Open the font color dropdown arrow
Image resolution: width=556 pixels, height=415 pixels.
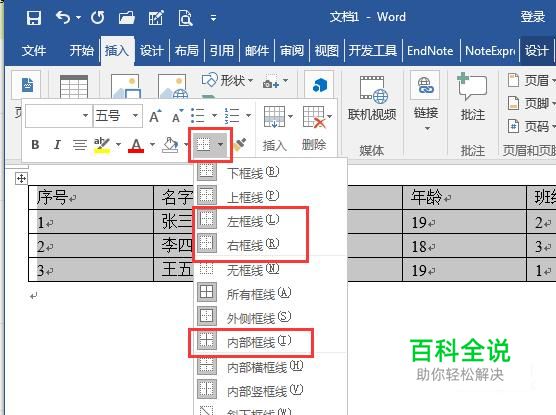152,144
